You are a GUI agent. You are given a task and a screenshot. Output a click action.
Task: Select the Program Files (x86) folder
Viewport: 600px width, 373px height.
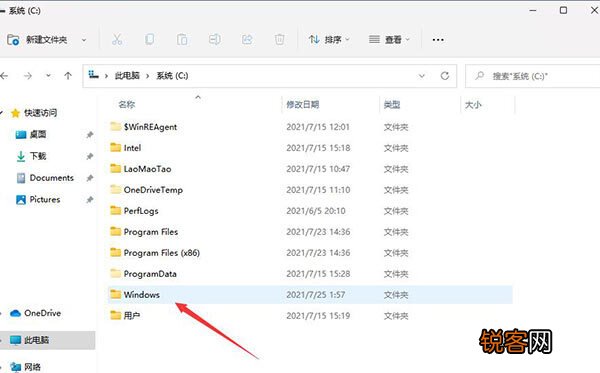(x=161, y=253)
